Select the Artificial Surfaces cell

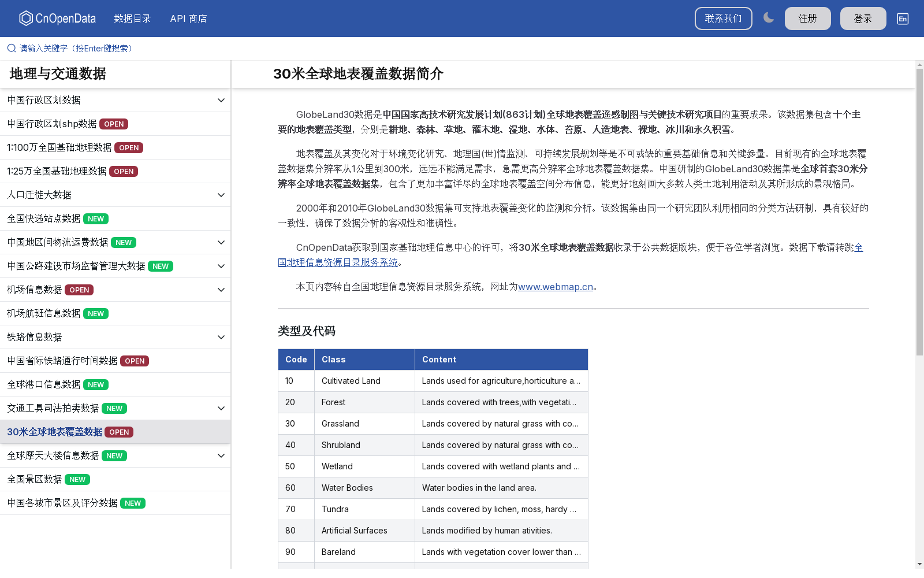pos(364,531)
